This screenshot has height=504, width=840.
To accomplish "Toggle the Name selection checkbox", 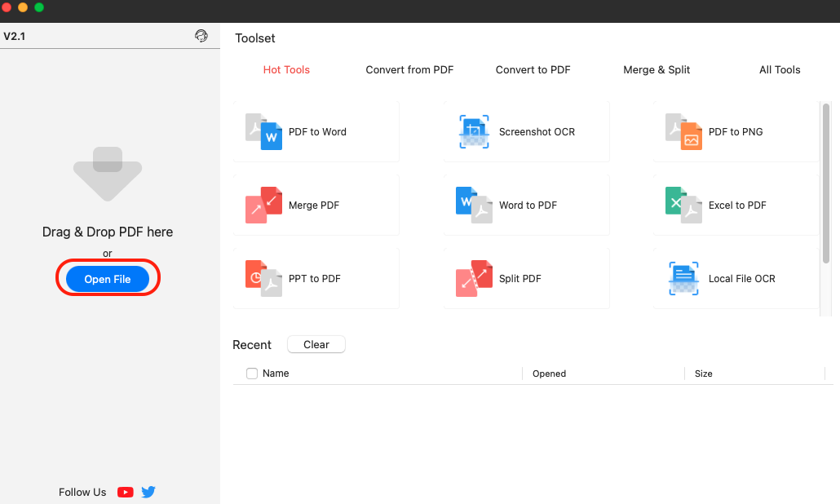I will click(x=252, y=373).
